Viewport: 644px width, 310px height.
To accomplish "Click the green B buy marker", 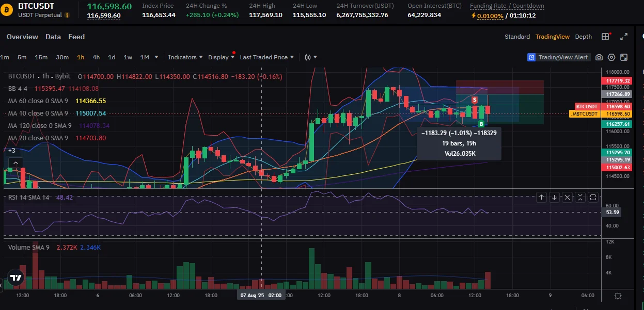I will pos(481,124).
